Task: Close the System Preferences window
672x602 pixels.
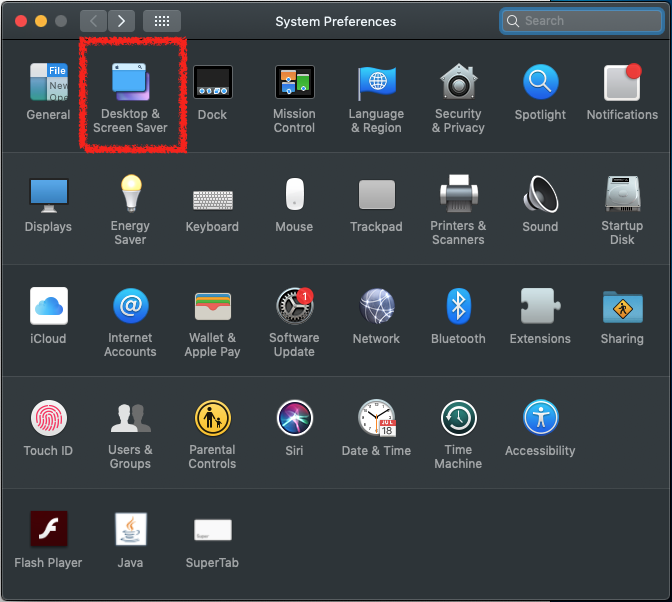Action: [21, 21]
